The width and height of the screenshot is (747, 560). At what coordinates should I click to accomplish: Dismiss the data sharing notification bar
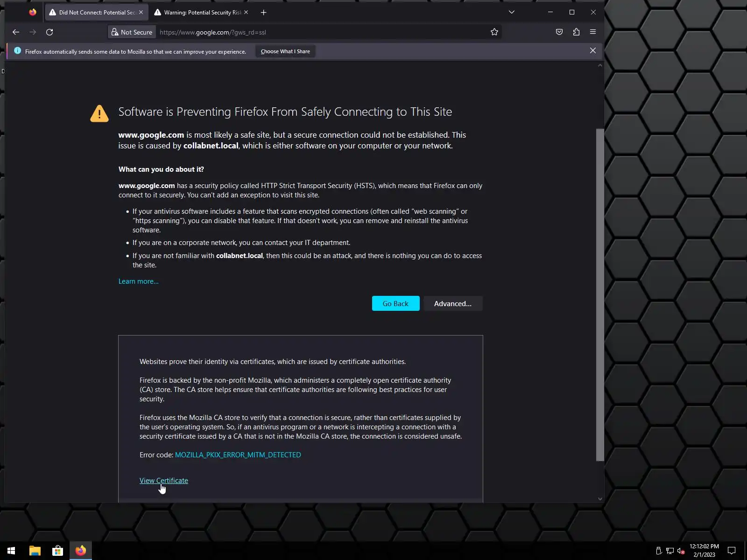(593, 50)
